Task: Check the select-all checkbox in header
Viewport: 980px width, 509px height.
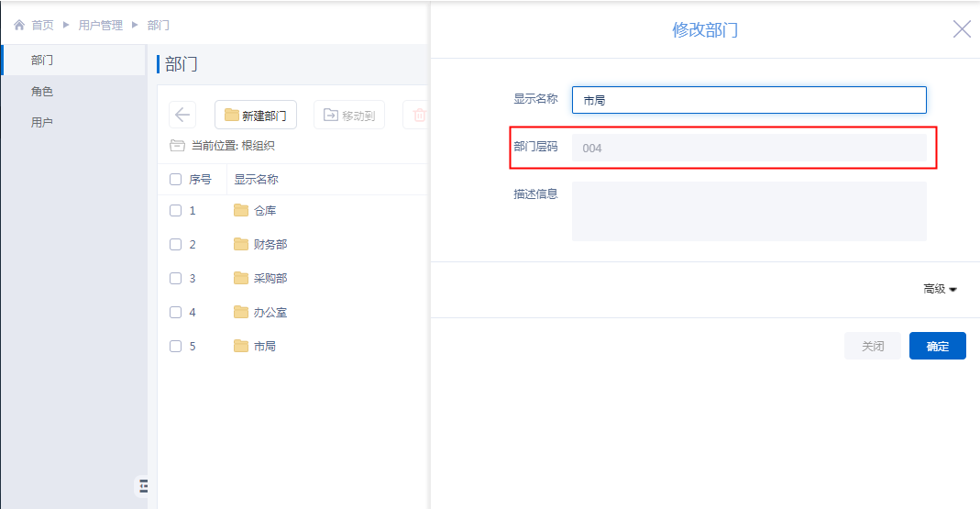Action: click(176, 180)
